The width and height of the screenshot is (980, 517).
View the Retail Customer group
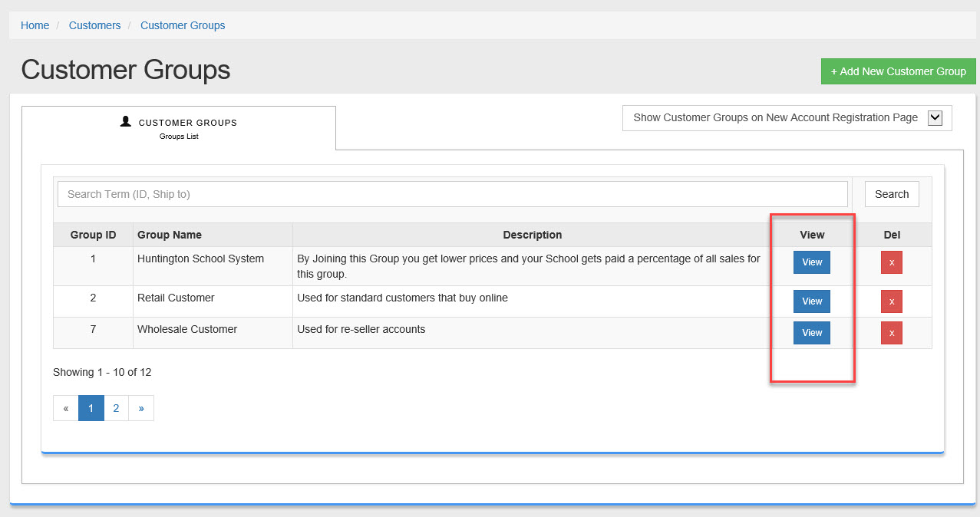click(812, 301)
